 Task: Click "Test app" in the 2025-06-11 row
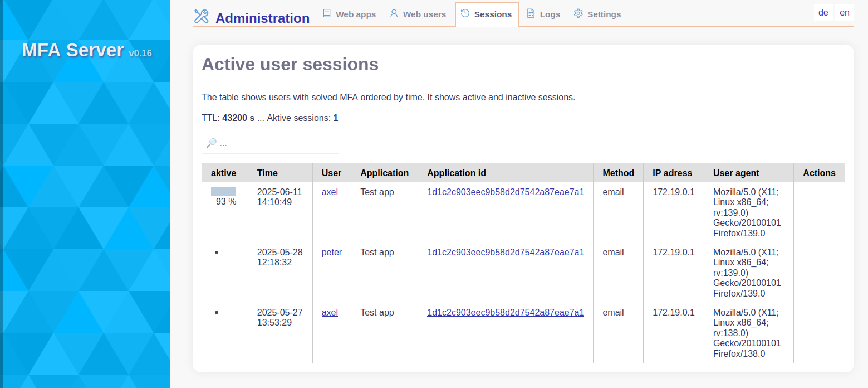377,192
